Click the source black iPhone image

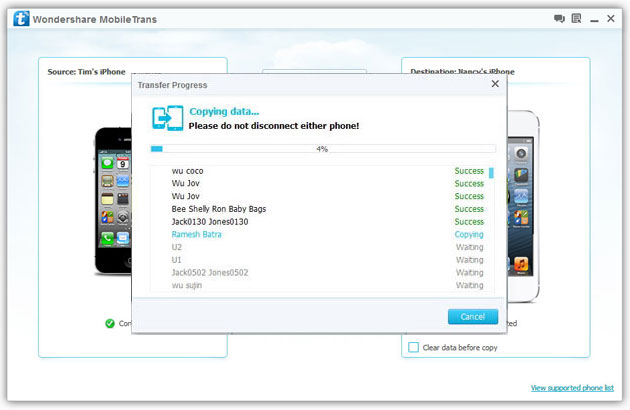pyautogui.click(x=113, y=201)
